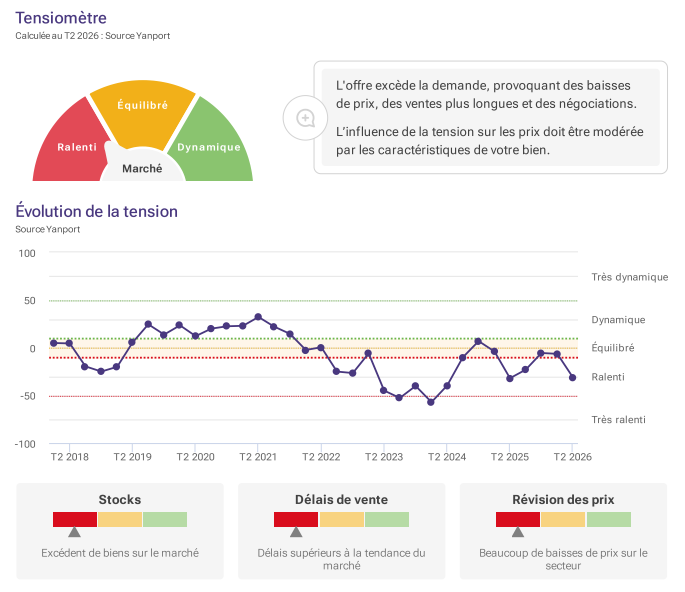Click the Très ralenti zone label
This screenshot has height=592, width=685.
618,419
